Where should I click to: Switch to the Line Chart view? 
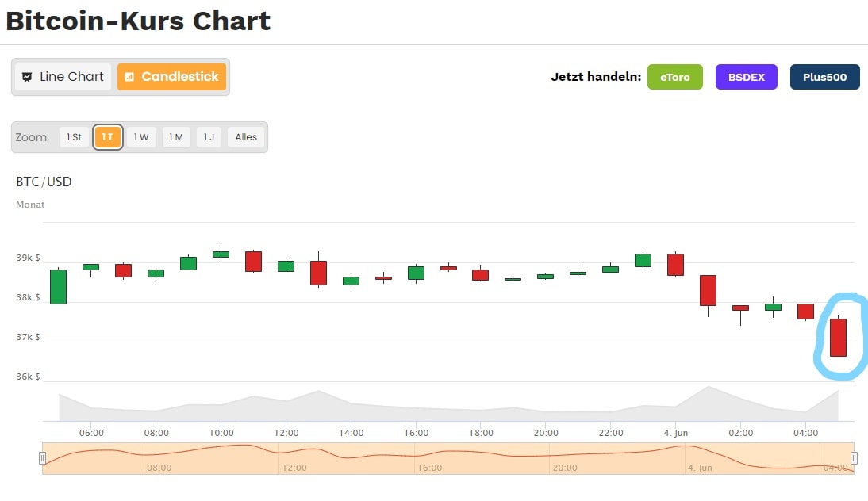click(63, 77)
